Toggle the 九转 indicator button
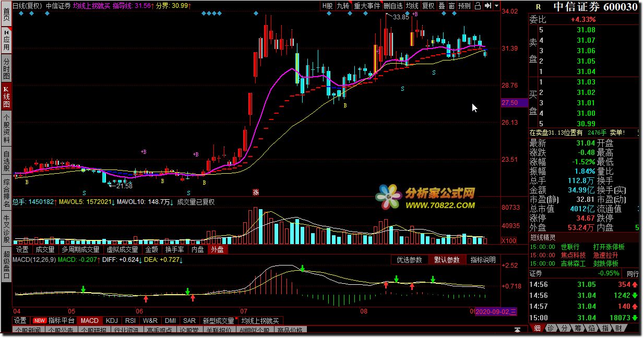Viewport: 644px width, 338px height. point(343,6)
